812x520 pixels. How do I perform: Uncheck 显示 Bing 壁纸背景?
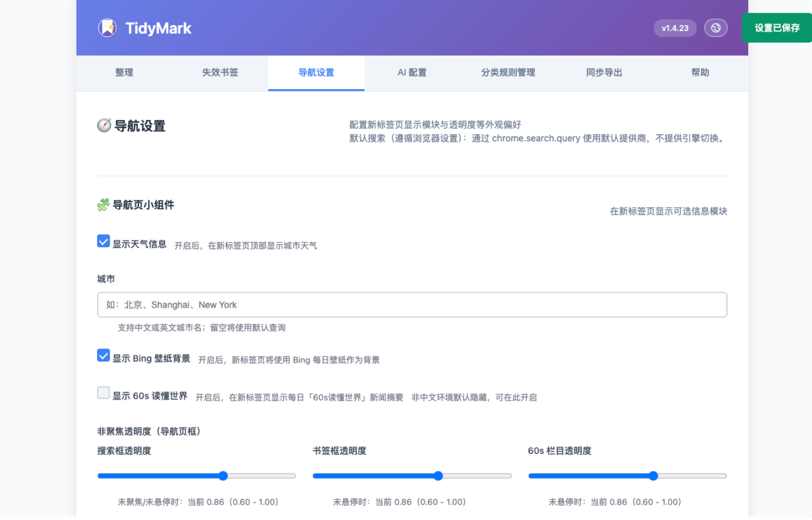click(103, 355)
